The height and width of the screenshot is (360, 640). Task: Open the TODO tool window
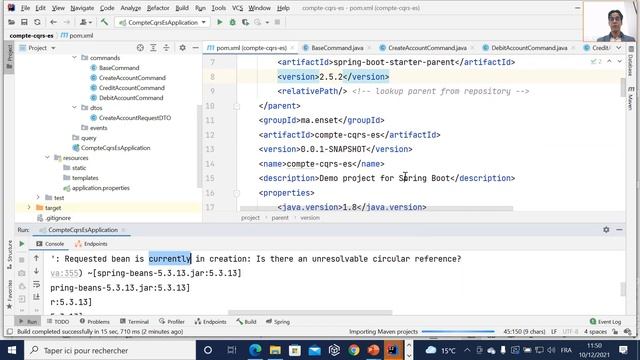click(x=58, y=322)
